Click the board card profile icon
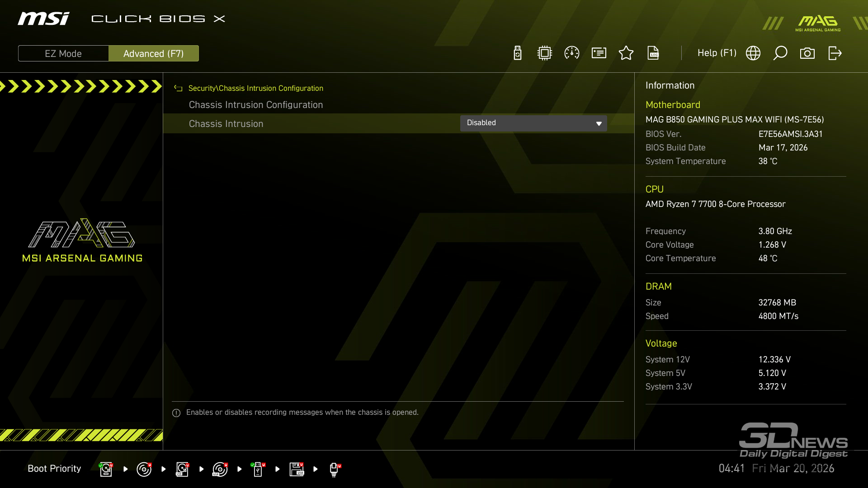Viewport: 868px width, 488px height. pyautogui.click(x=599, y=53)
